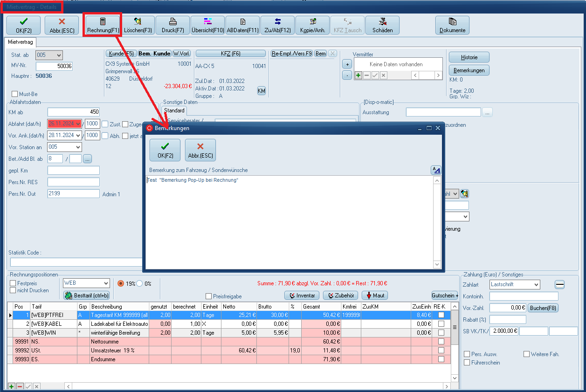This screenshot has width=586, height=392.
Task: Open Kopie/Anh. copy attachment tool
Action: coord(312,25)
